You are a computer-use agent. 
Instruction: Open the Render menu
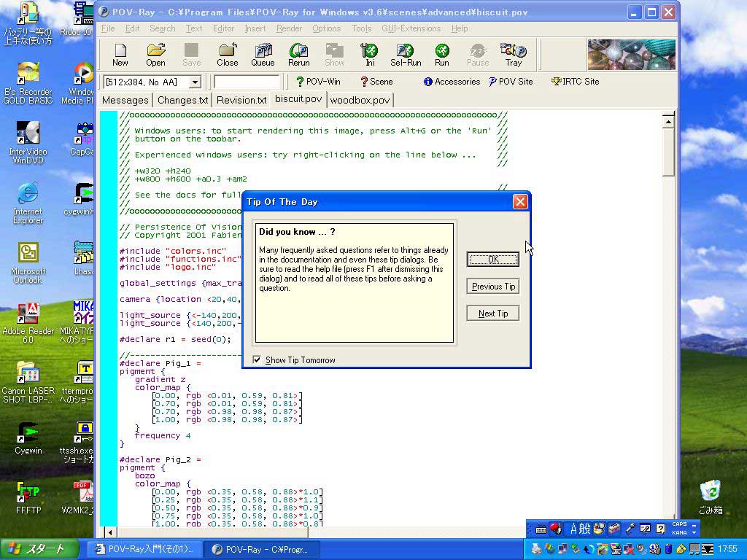coord(289,28)
